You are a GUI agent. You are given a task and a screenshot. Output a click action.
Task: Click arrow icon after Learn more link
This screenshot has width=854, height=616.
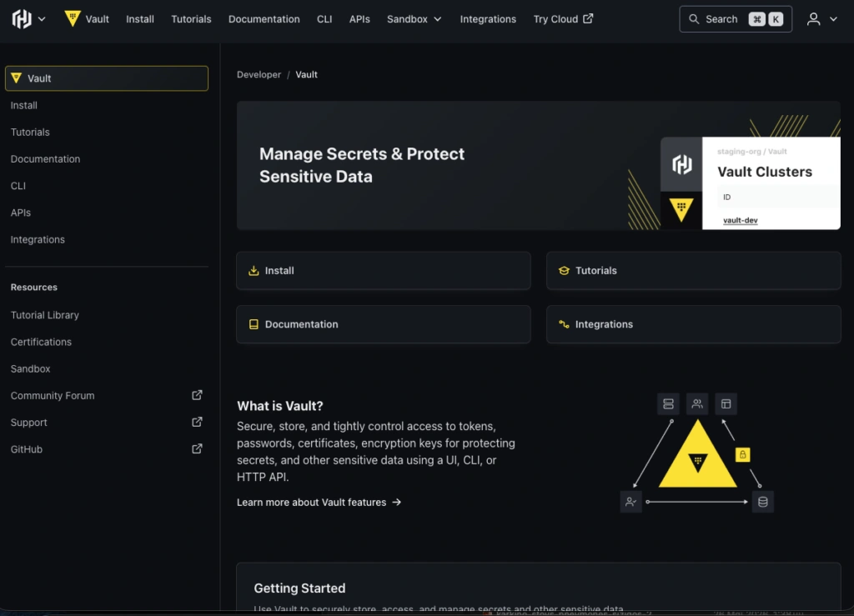(x=396, y=503)
